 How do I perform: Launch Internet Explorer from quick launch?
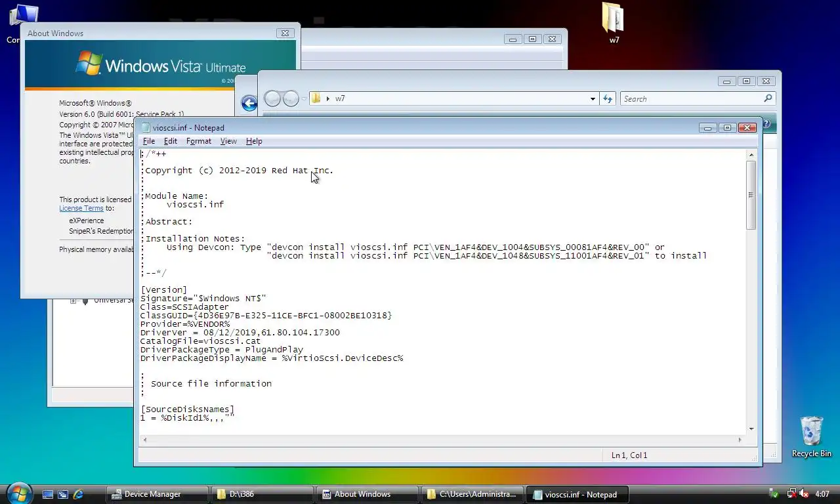pyautogui.click(x=79, y=494)
